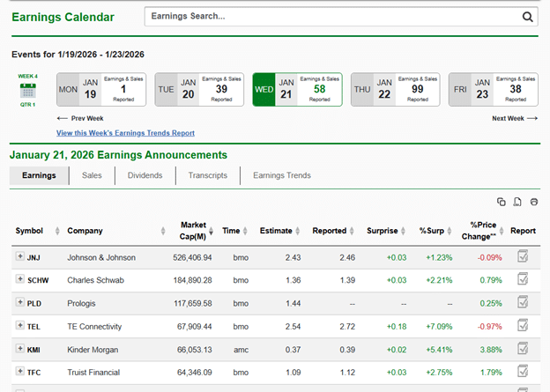
Task: Open the TE Connectivity report icon
Action: (523, 325)
